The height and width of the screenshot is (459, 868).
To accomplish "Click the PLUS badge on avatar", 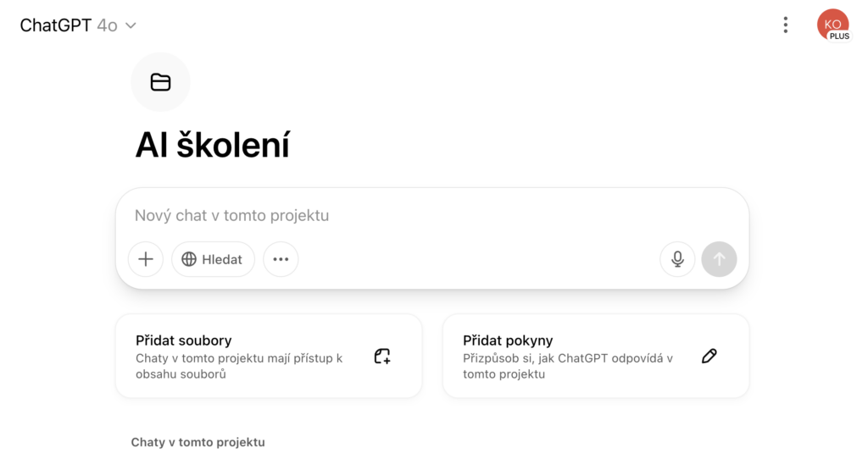I will (x=839, y=36).
